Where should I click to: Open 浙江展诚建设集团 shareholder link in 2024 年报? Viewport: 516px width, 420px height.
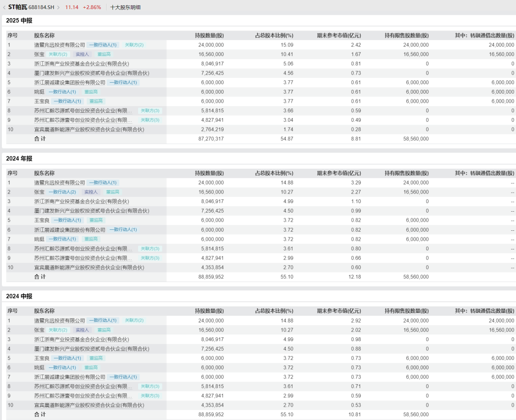point(69,230)
